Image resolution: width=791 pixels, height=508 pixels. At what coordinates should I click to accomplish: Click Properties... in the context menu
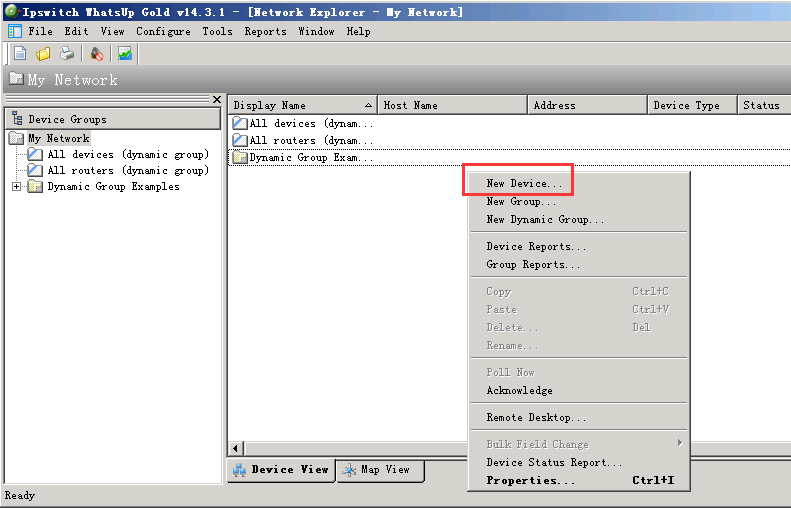point(530,481)
